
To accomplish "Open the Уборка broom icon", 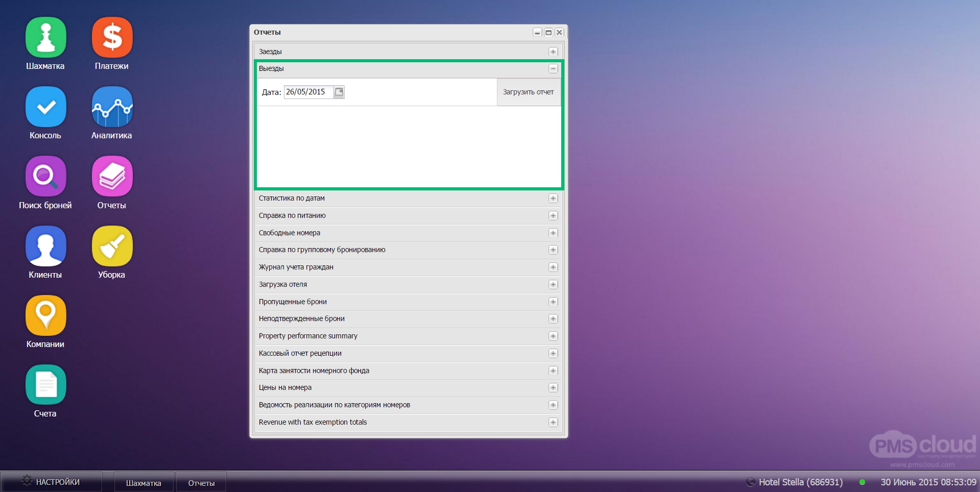I will (112, 246).
